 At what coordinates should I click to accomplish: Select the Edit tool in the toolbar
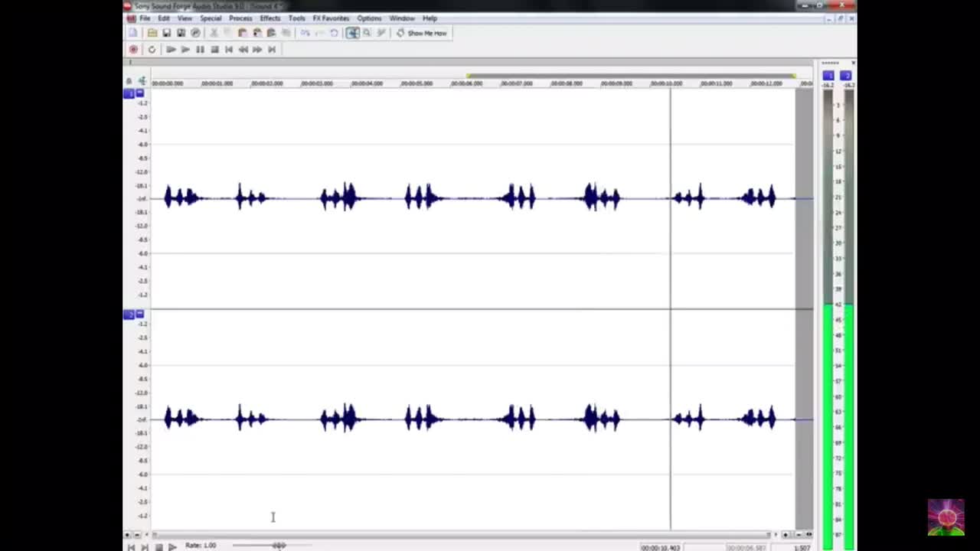click(352, 33)
